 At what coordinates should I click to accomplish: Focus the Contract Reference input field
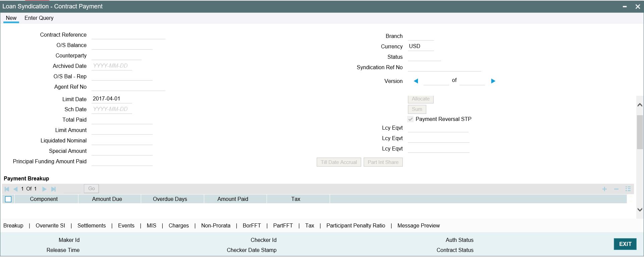pyautogui.click(x=128, y=35)
